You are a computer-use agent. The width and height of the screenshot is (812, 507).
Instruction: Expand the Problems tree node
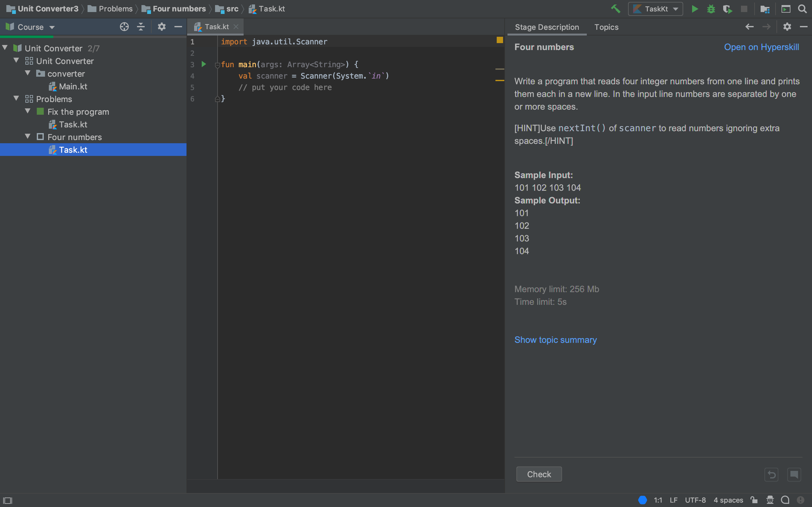[16, 99]
